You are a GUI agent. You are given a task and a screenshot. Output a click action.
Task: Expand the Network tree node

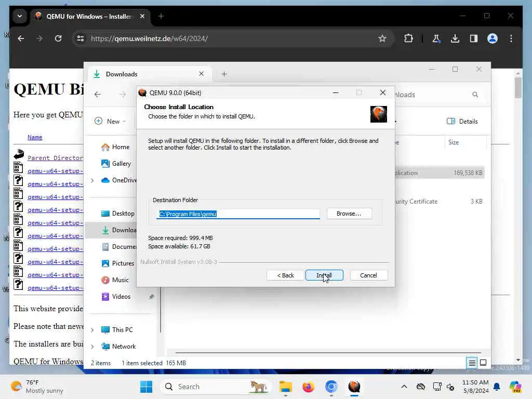click(92, 347)
